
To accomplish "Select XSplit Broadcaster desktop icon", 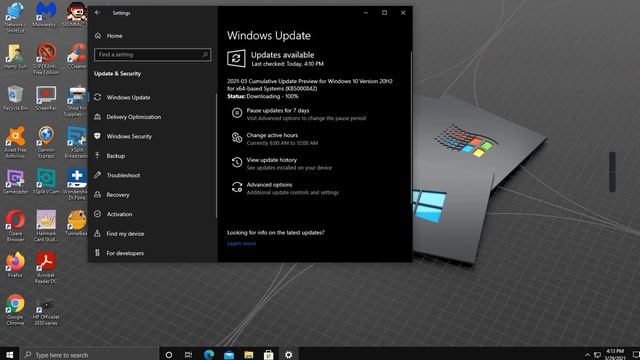I will [x=76, y=142].
